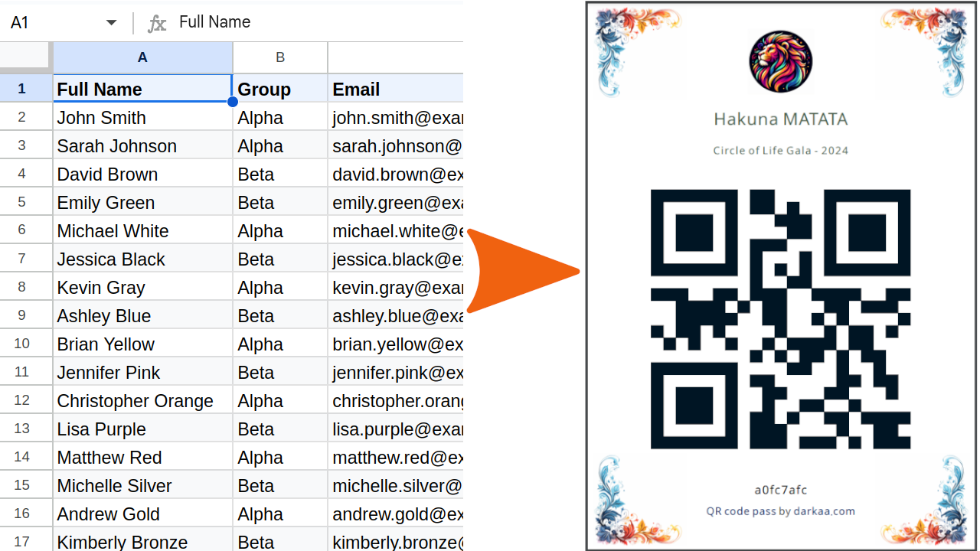
Task: Click Beta group cell in David Brown row
Action: coord(280,174)
